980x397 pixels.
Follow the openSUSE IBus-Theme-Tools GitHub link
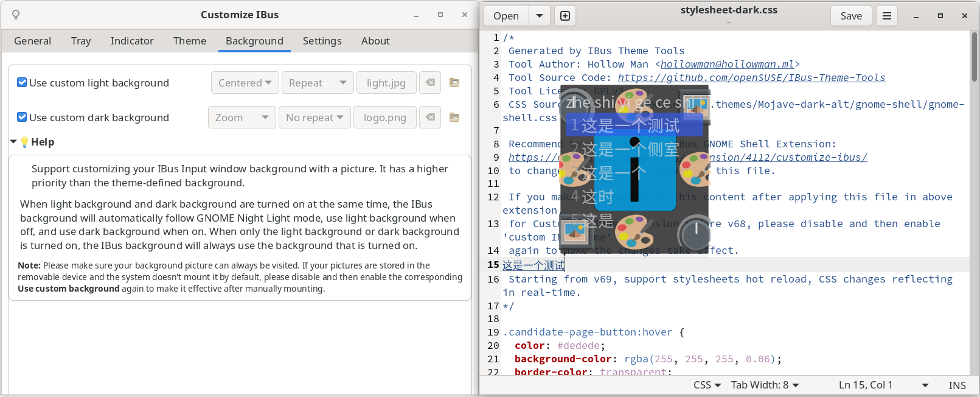pos(751,77)
